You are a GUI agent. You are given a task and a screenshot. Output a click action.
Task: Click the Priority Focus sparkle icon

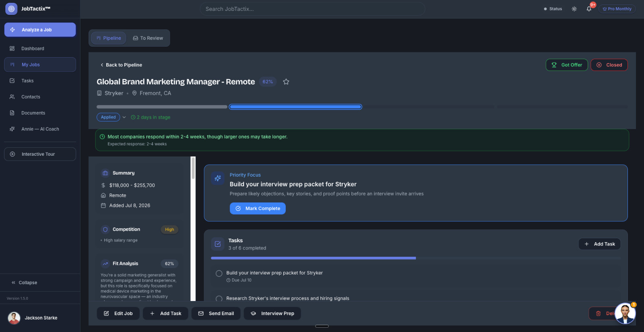pos(218,178)
